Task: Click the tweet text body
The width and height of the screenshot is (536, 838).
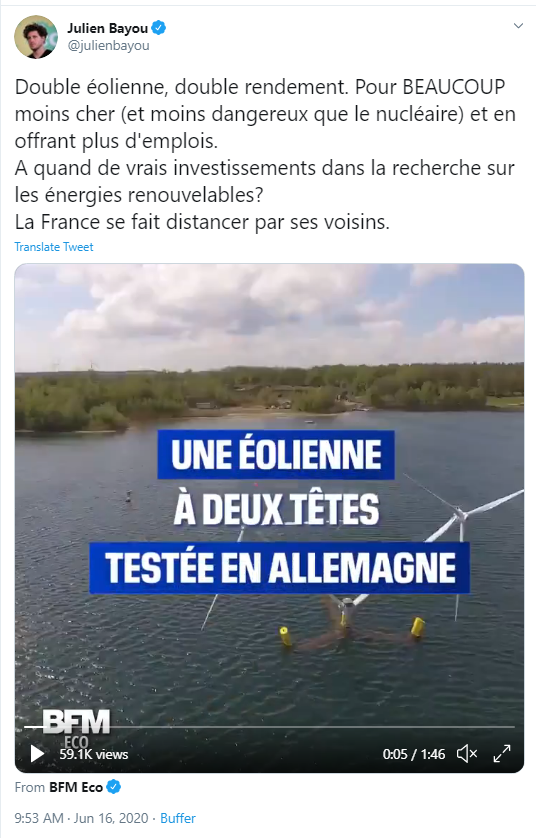Action: coord(265,154)
